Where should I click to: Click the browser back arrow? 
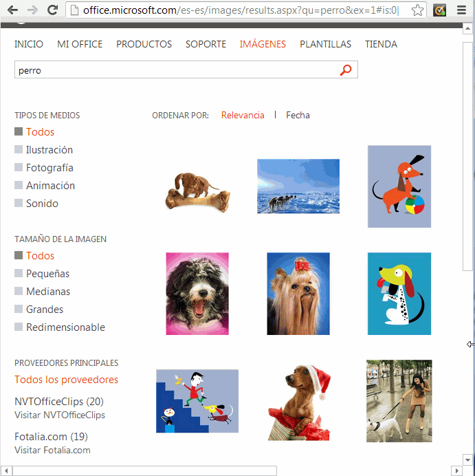click(x=12, y=10)
